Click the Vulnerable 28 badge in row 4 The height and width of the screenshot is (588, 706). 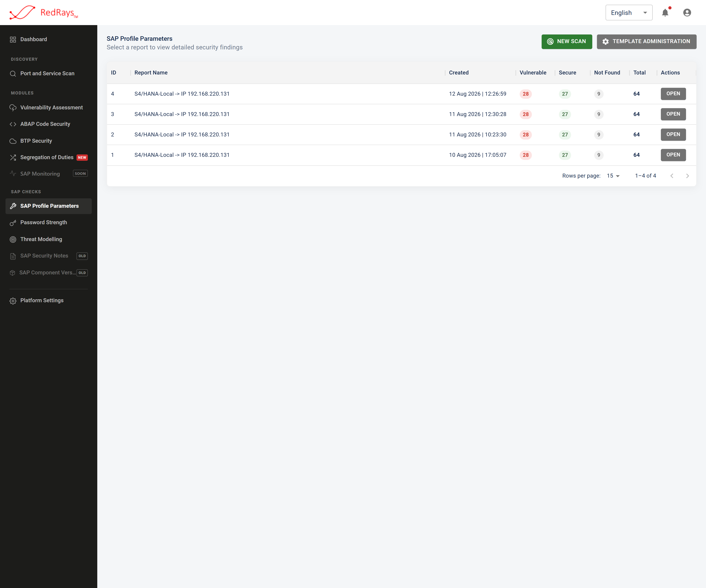coord(525,94)
